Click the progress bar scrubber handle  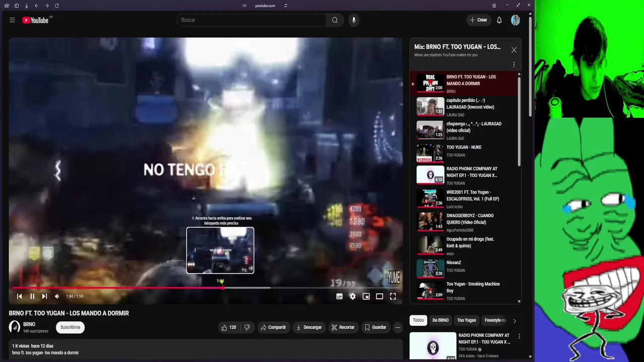click(223, 288)
